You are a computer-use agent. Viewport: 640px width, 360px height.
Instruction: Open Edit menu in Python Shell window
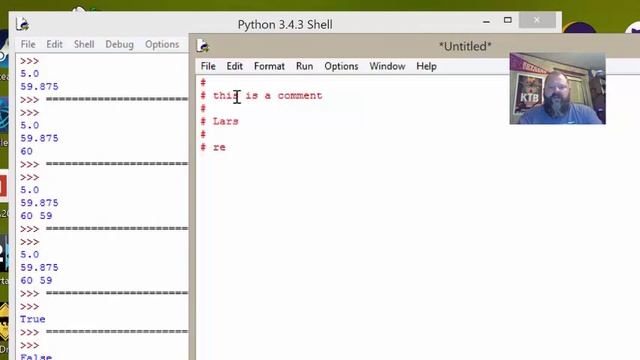click(54, 44)
